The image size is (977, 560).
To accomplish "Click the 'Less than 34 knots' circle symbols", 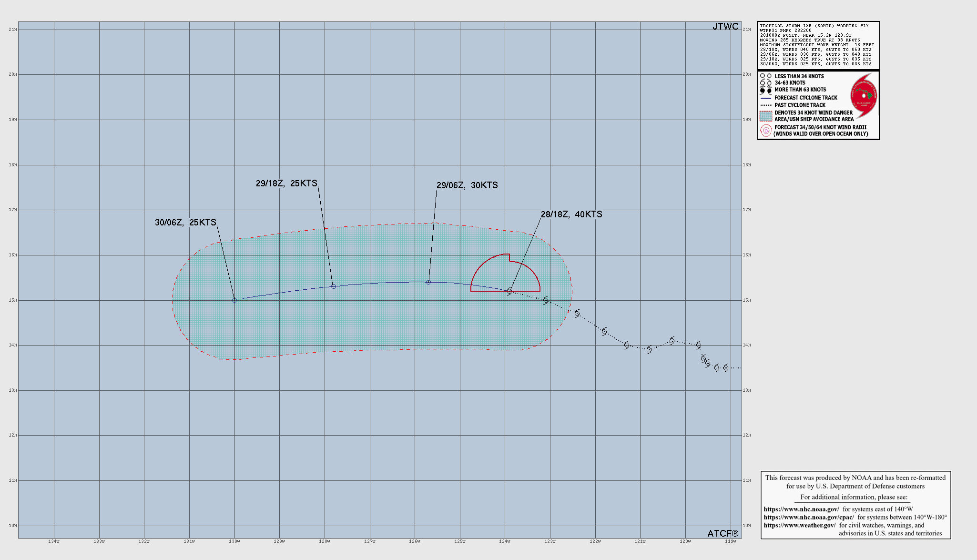I will point(766,76).
